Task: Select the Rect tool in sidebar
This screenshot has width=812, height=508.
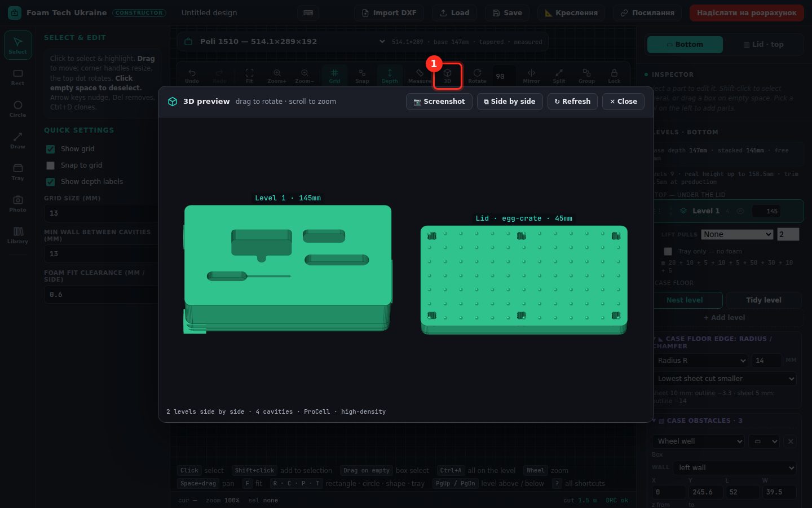Action: tap(17, 77)
